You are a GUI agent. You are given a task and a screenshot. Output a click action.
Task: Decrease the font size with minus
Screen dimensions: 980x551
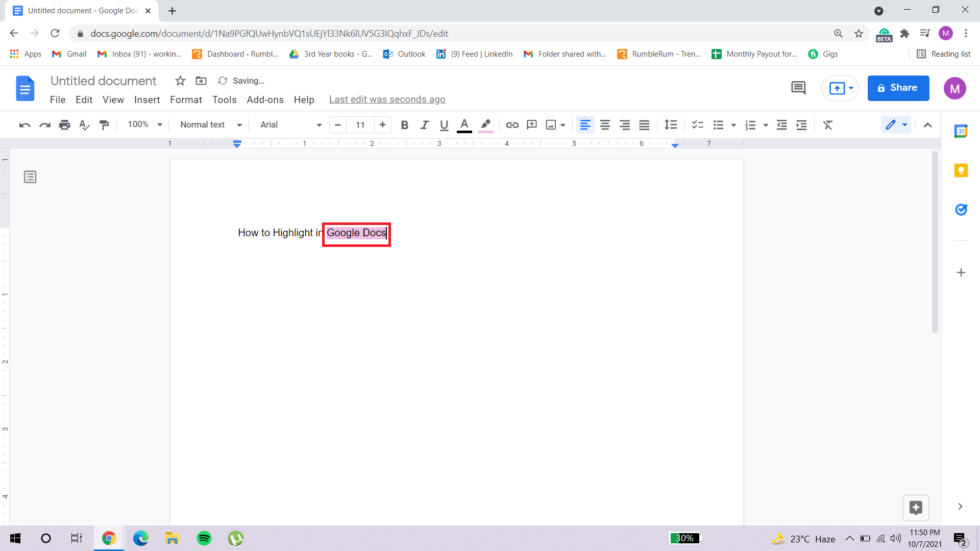(337, 125)
